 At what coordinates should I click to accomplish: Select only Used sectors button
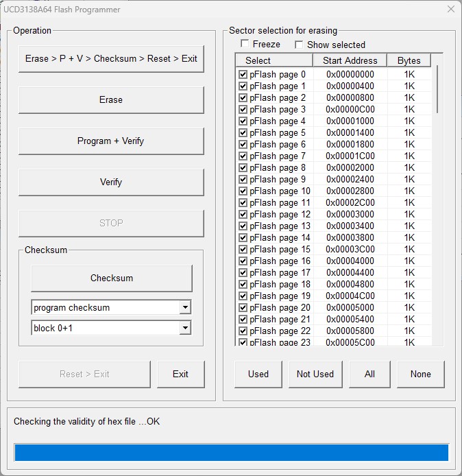258,374
